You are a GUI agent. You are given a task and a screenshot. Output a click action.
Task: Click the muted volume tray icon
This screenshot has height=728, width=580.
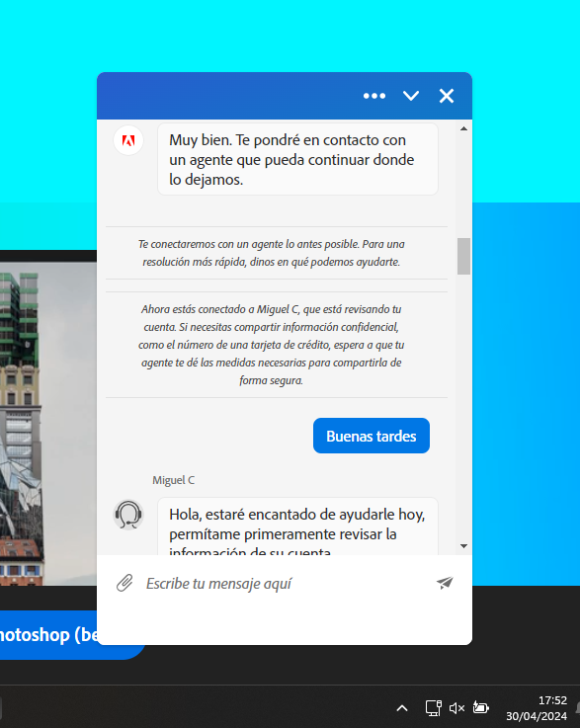(456, 708)
